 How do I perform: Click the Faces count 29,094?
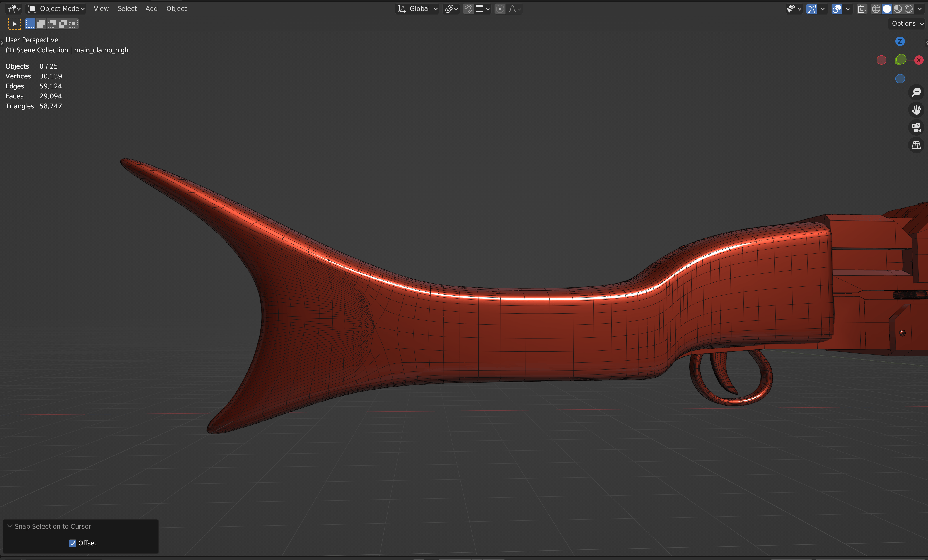click(x=50, y=96)
